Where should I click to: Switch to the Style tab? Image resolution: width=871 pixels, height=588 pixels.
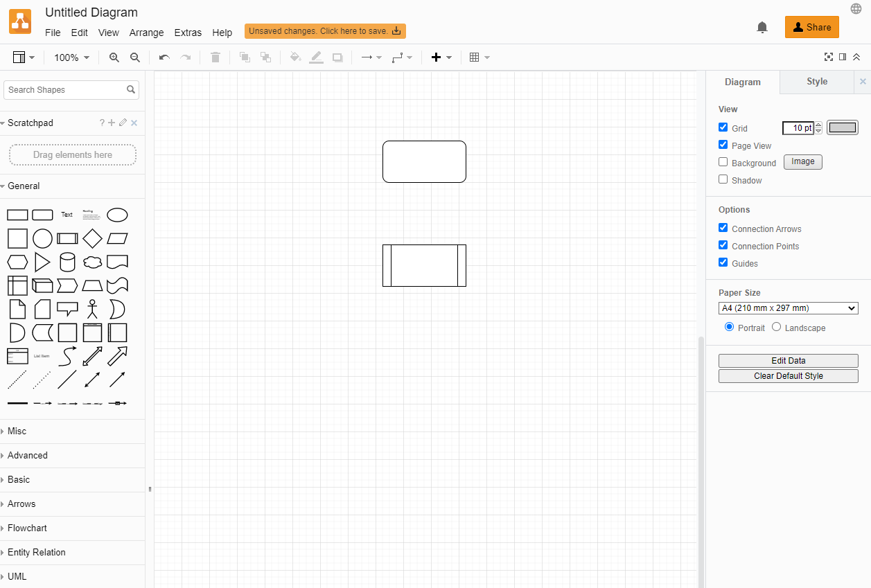click(x=817, y=82)
